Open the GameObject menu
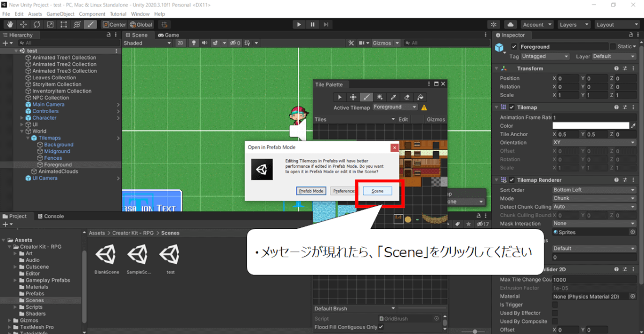 click(60, 14)
